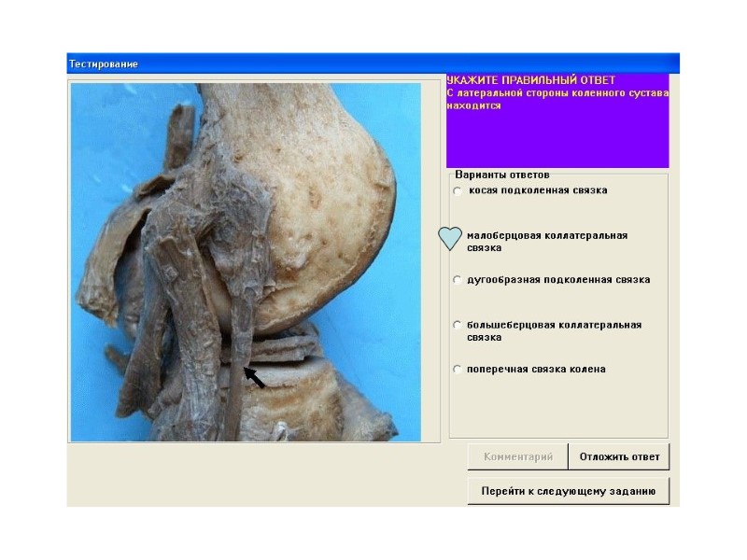Mark radio "поперечная связка колена"
This screenshot has height=560, width=747.
click(458, 370)
